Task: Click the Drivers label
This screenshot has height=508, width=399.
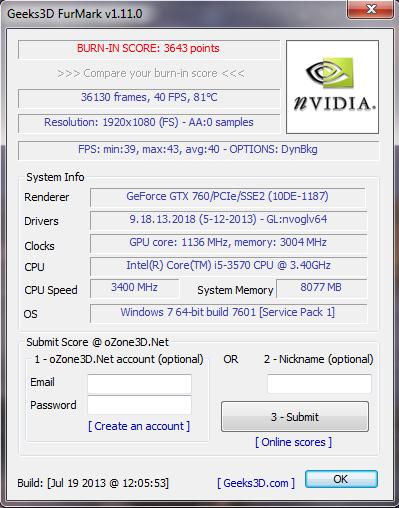Action: coord(41,221)
